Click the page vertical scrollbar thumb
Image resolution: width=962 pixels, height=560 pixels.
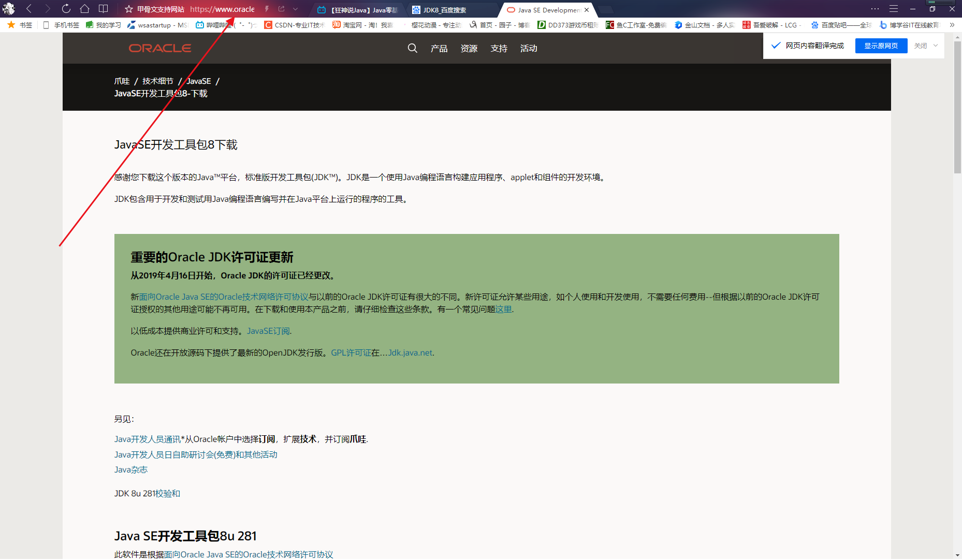coord(957,107)
